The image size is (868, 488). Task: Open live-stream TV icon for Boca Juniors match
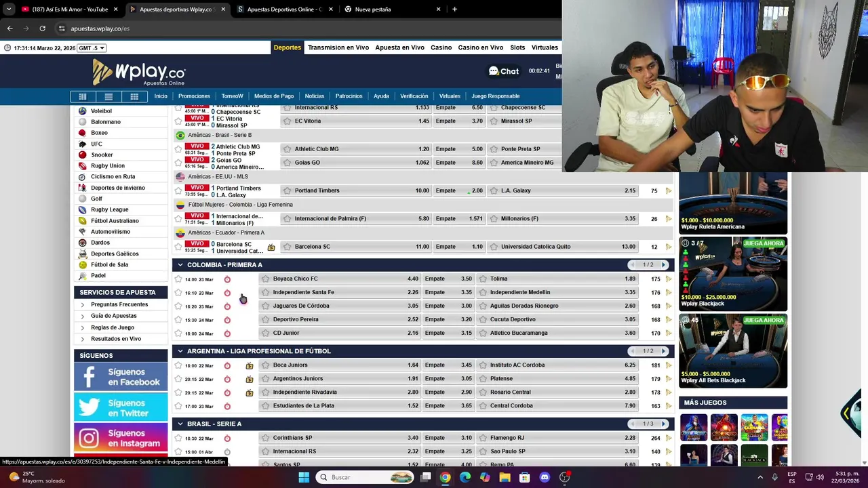250,365
